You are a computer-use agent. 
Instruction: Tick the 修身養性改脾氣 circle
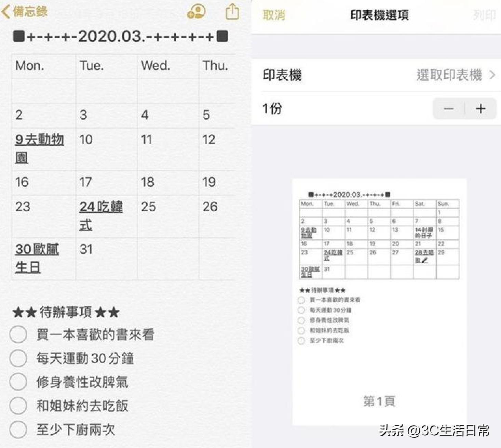tap(19, 382)
